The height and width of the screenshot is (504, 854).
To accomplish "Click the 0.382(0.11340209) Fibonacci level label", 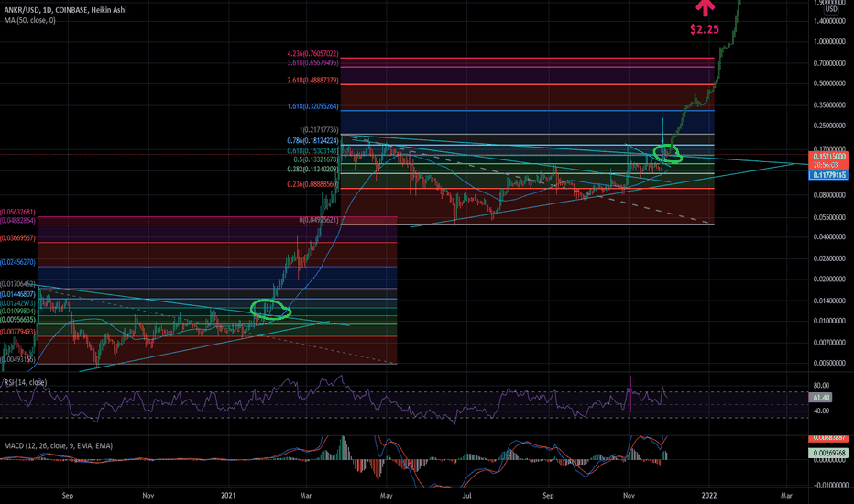I will click(x=312, y=170).
